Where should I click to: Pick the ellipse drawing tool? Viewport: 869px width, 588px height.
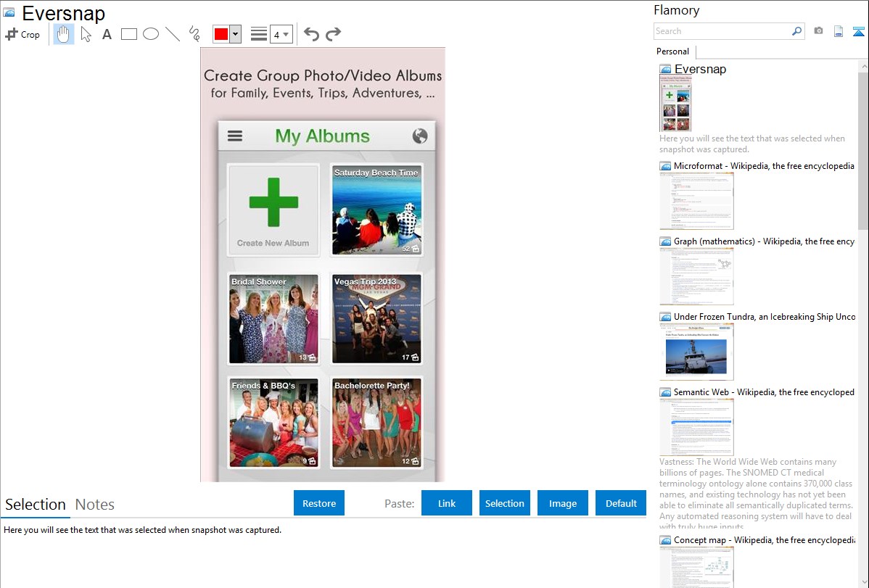click(x=151, y=34)
